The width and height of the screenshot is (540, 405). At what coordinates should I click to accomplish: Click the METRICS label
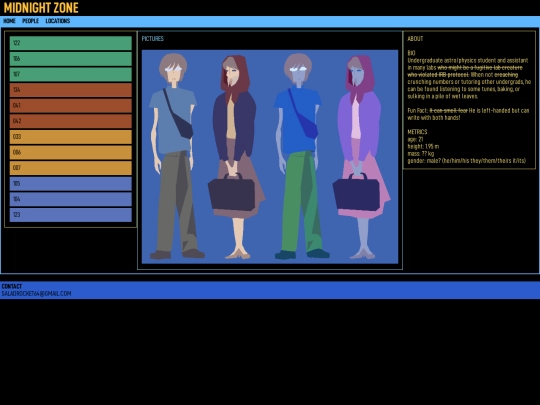417,132
